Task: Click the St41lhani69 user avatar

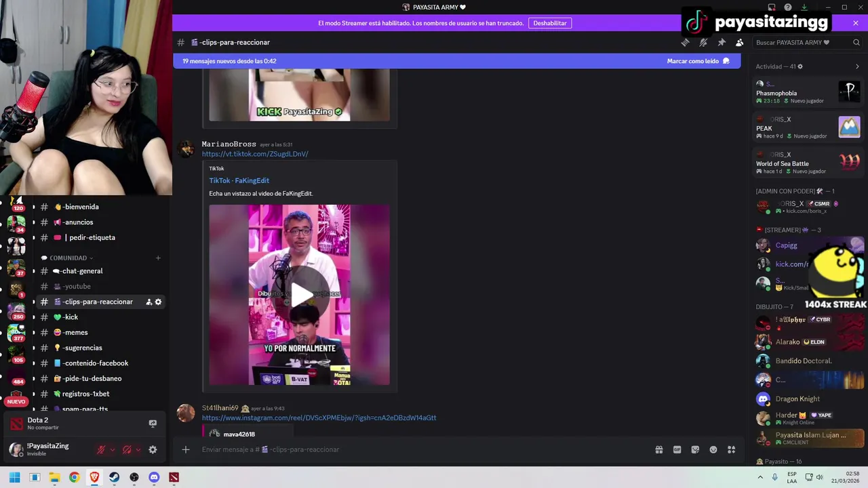Action: [186, 413]
